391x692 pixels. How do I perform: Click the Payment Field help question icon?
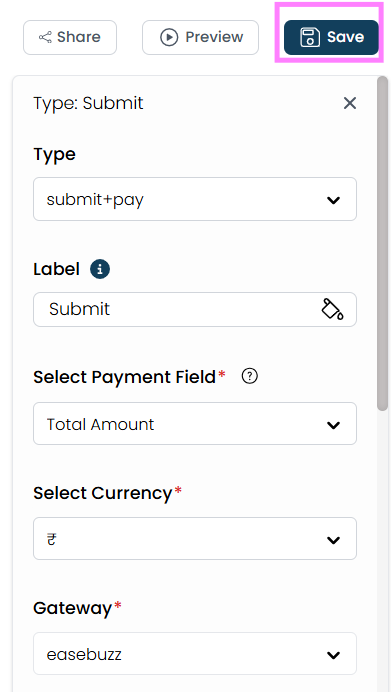coord(250,376)
